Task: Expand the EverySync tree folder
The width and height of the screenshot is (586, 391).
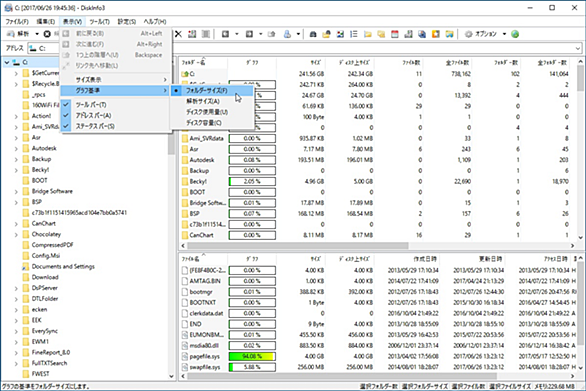Action: click(x=16, y=332)
